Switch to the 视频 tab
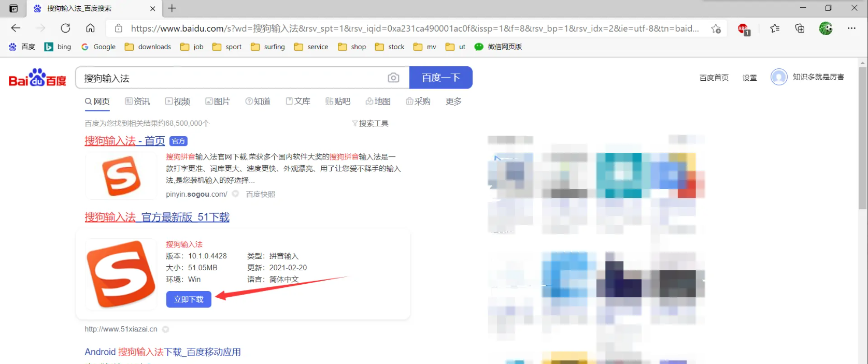 pyautogui.click(x=178, y=101)
